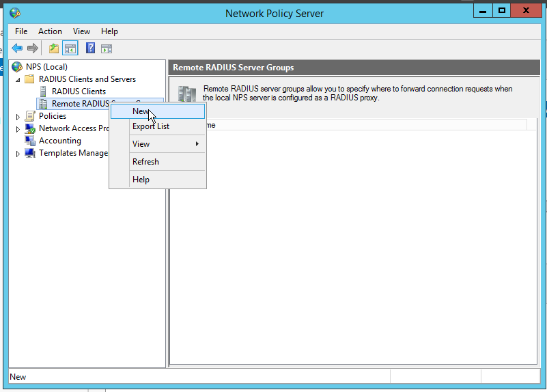Collapse the RADIUS Clients and Servers node

(18, 80)
